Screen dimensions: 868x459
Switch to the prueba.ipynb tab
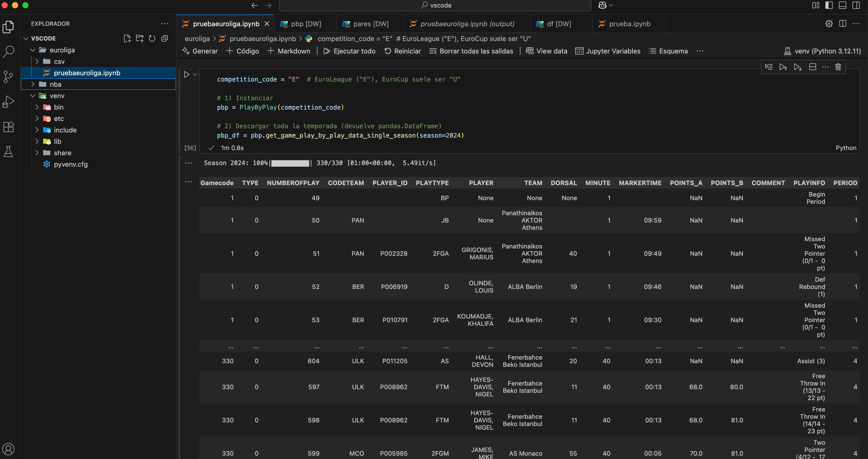(x=629, y=24)
